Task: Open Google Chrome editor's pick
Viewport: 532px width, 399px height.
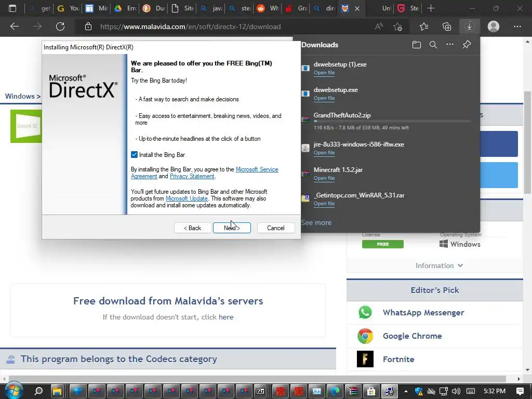Action: (x=412, y=336)
